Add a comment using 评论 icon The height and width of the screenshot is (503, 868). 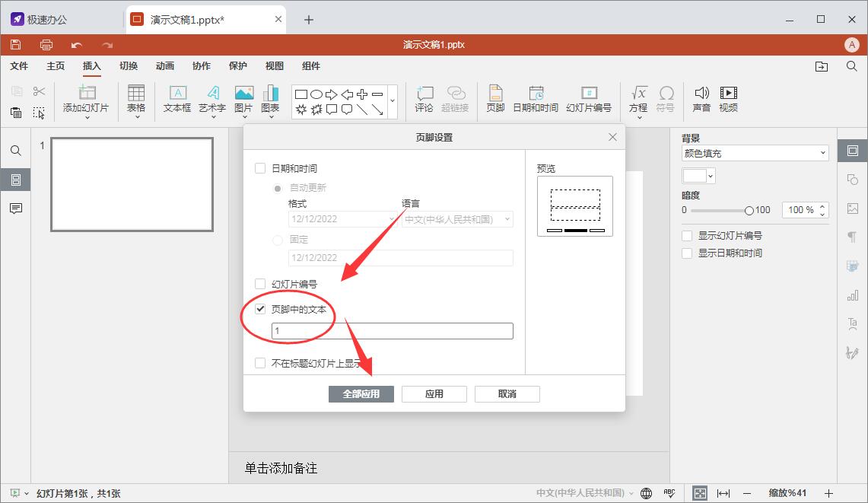[424, 99]
